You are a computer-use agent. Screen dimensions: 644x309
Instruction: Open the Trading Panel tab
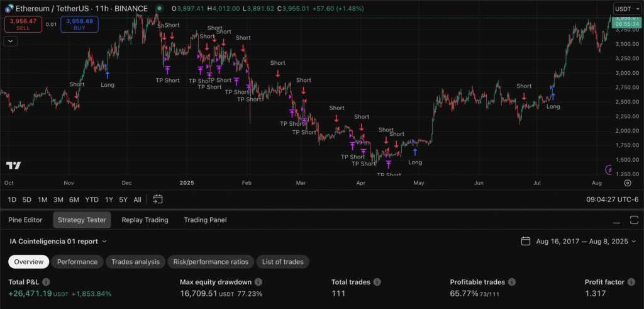(x=206, y=220)
